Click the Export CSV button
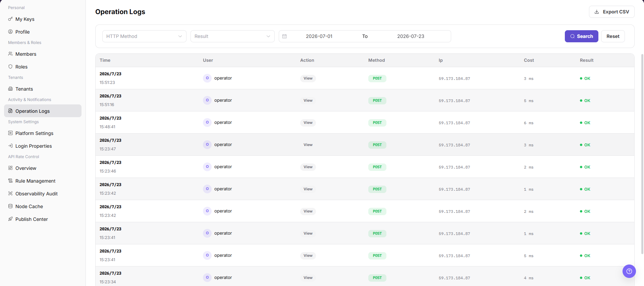 611,12
